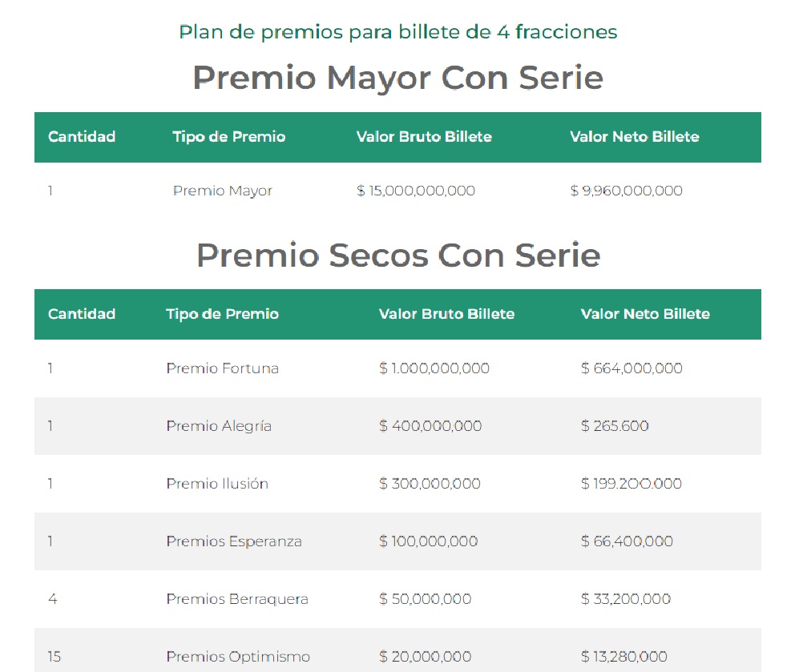
Task: Click the $ 199.200.000 net amount
Action: click(631, 484)
